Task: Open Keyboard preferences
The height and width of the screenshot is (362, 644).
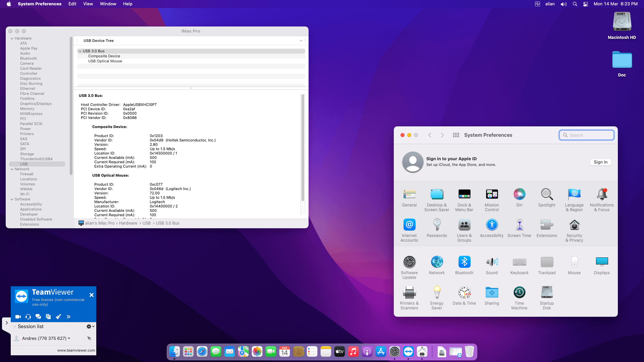Action: [519, 265]
